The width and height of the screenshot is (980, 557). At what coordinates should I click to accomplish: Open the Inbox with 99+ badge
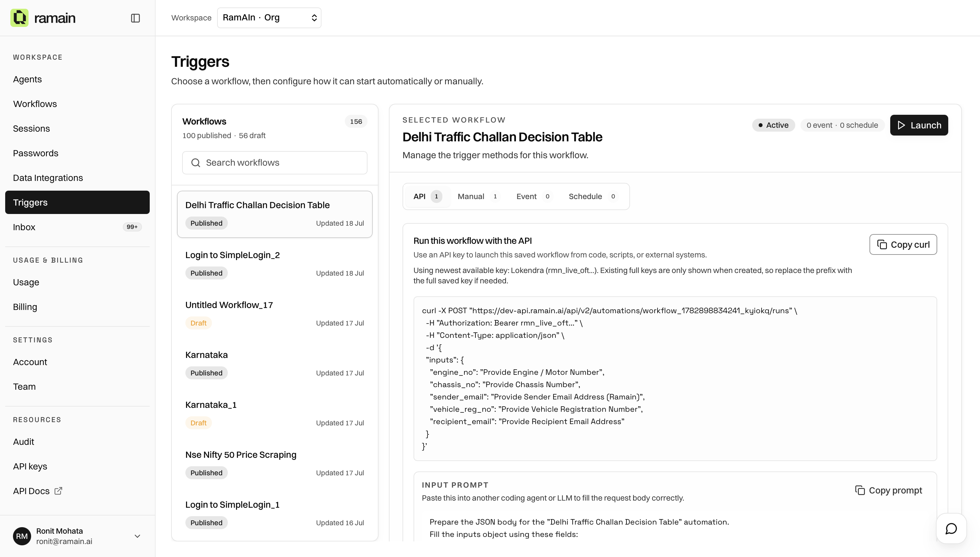[x=77, y=227]
